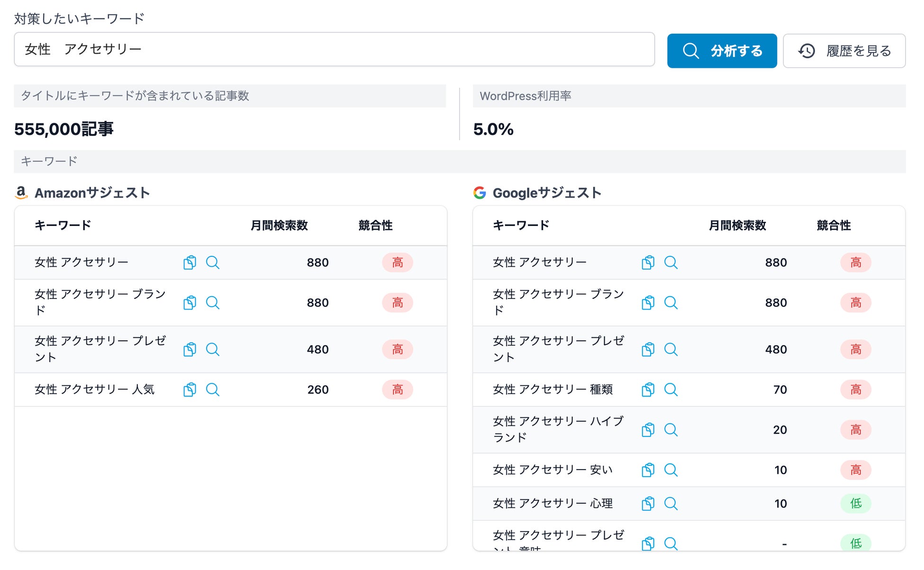Search Google keyword 女性 アクセサリー プレゼント
This screenshot has height=570, width=924.
point(670,350)
